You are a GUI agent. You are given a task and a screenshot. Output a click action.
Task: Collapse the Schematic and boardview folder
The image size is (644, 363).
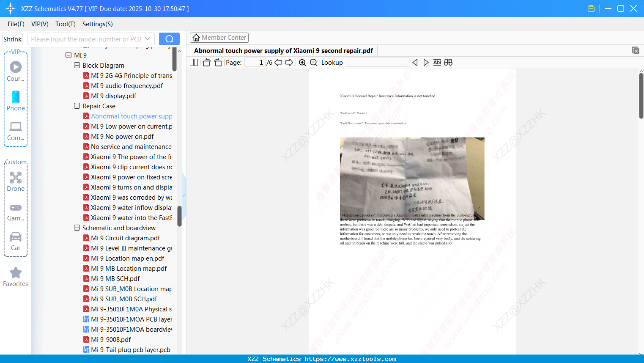(x=77, y=228)
